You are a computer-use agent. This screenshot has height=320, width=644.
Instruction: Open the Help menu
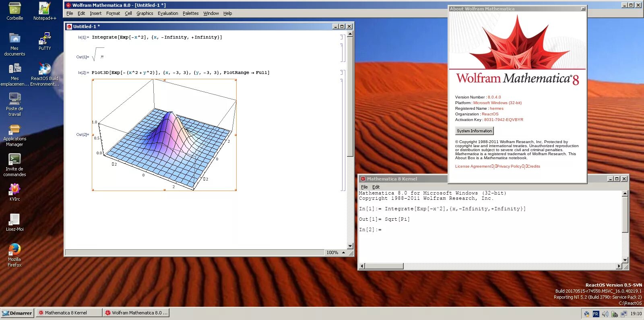pos(228,13)
